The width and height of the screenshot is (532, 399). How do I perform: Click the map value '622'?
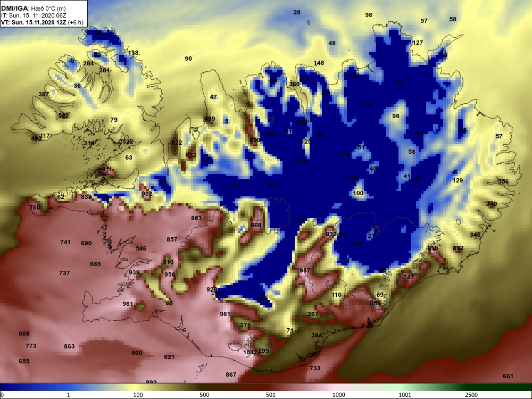click(x=177, y=143)
